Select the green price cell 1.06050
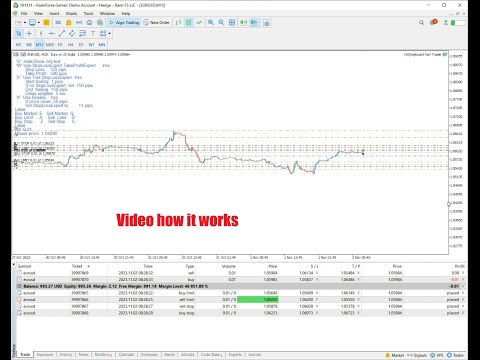The height and width of the screenshot is (360, 480). click(x=257, y=299)
